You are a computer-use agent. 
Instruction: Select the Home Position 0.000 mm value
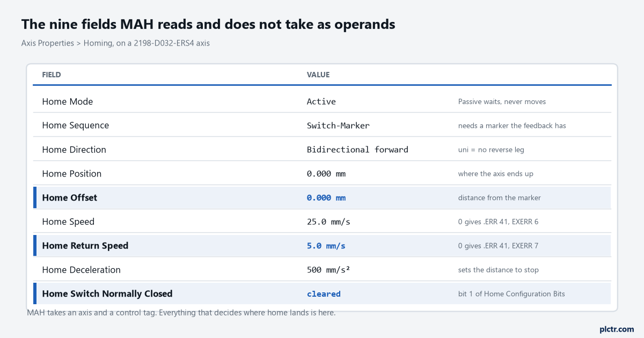coord(326,174)
